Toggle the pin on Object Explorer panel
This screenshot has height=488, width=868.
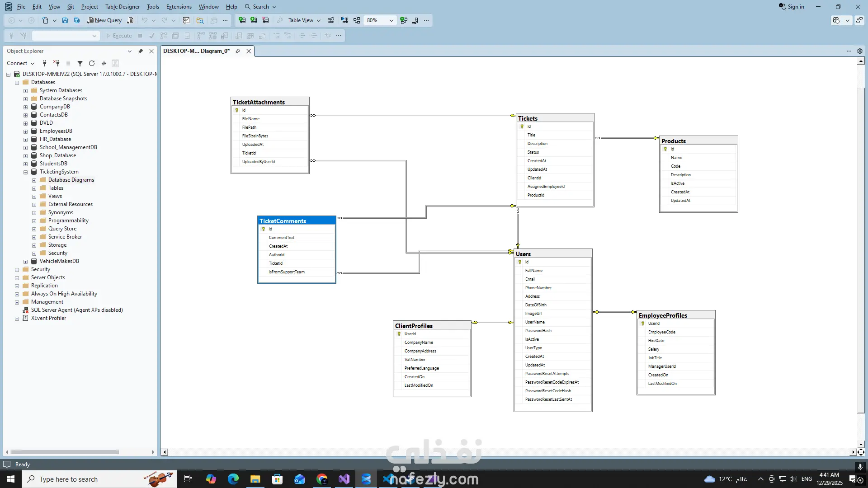point(141,51)
